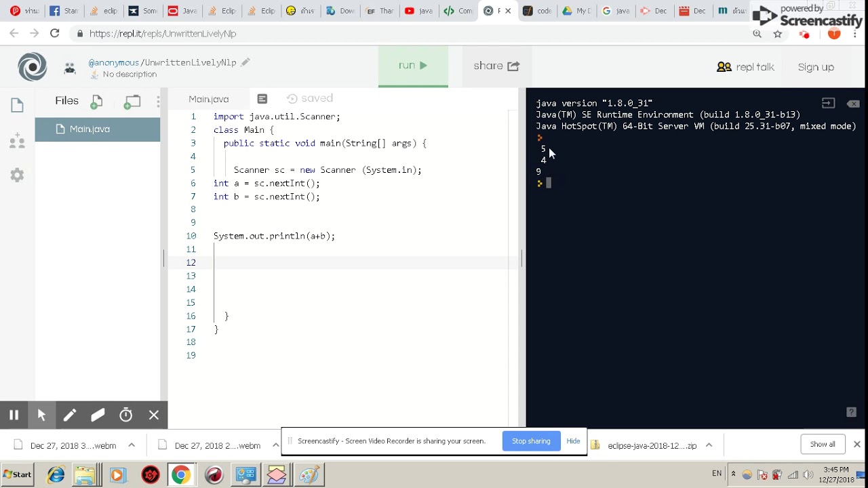Click the code formatter icon beside Main.java

tap(262, 99)
